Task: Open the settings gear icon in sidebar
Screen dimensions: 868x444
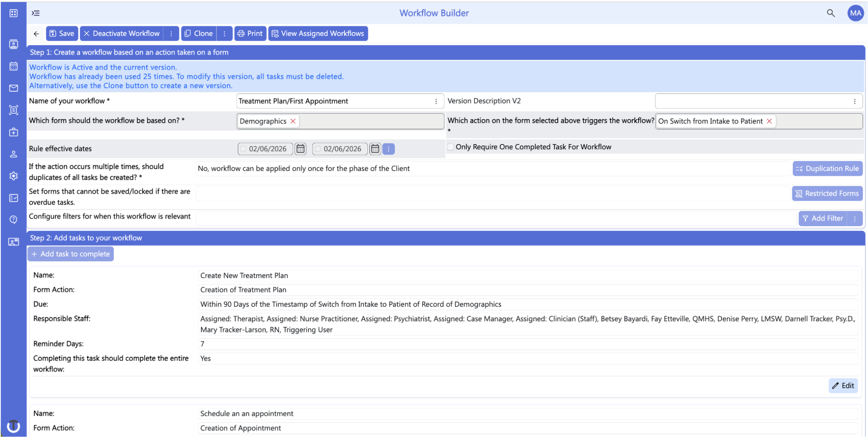Action: pyautogui.click(x=13, y=176)
